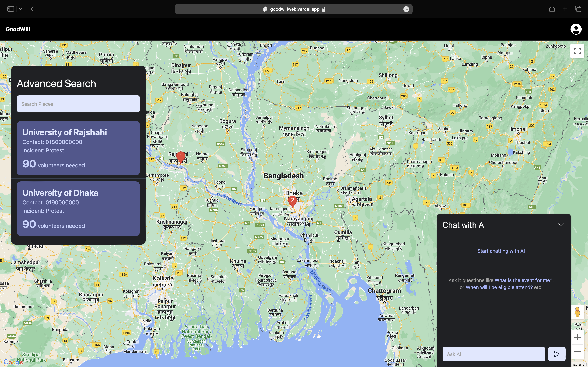This screenshot has width=588, height=367.
Task: Collapse the Chat with AI panel
Action: click(561, 225)
